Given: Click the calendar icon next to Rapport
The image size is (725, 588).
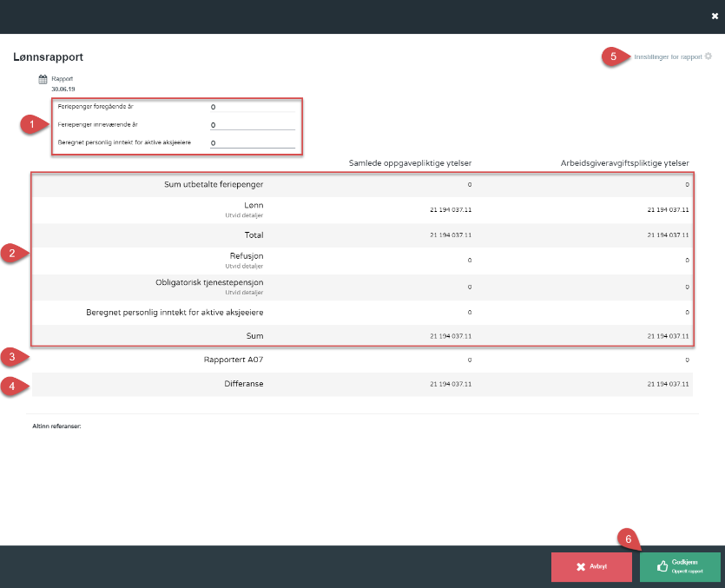Looking at the screenshot, I should 43,79.
